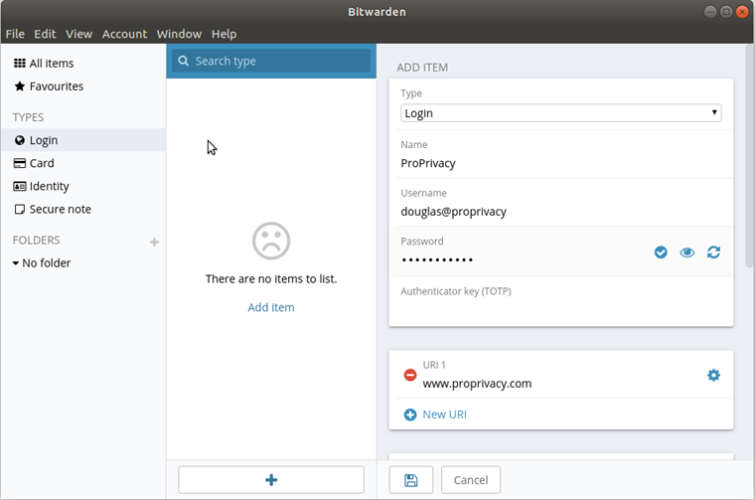Open the View menu
The height and width of the screenshot is (500, 755).
(x=78, y=34)
